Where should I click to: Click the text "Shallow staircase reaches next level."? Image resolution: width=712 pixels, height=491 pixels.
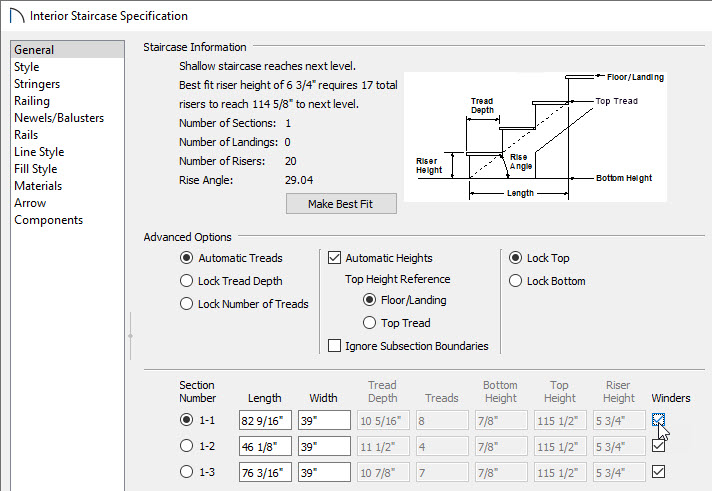tap(267, 66)
